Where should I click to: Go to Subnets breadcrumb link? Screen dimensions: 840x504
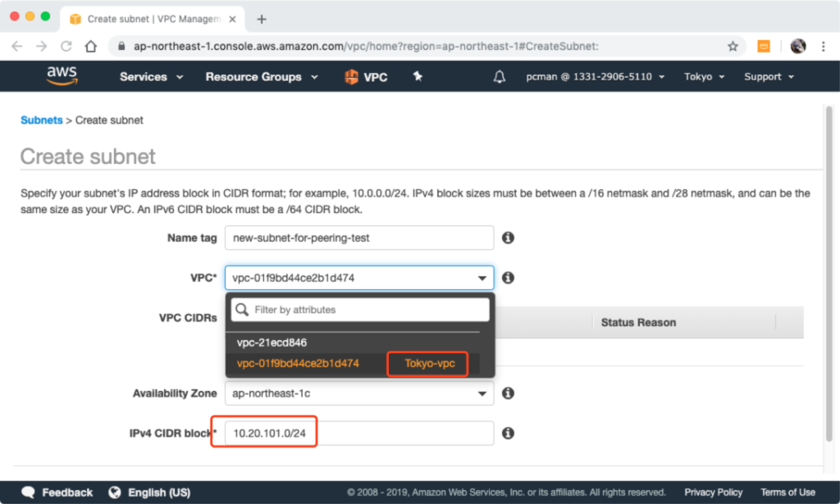[x=41, y=120]
